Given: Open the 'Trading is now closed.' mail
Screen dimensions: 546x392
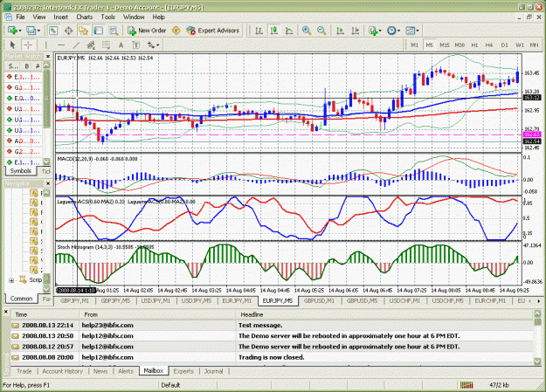Looking at the screenshot, I should point(272,358).
